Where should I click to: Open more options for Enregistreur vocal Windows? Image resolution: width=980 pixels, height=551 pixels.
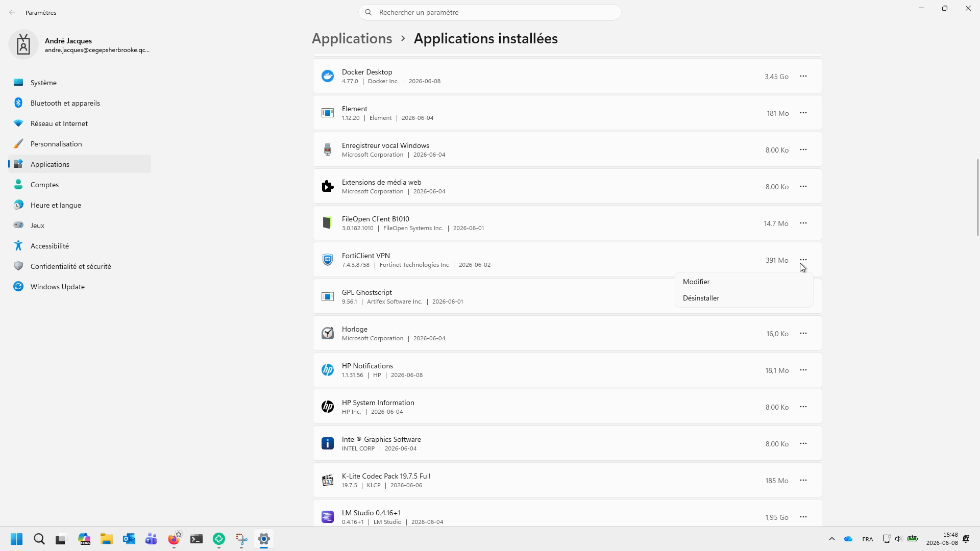[803, 149]
